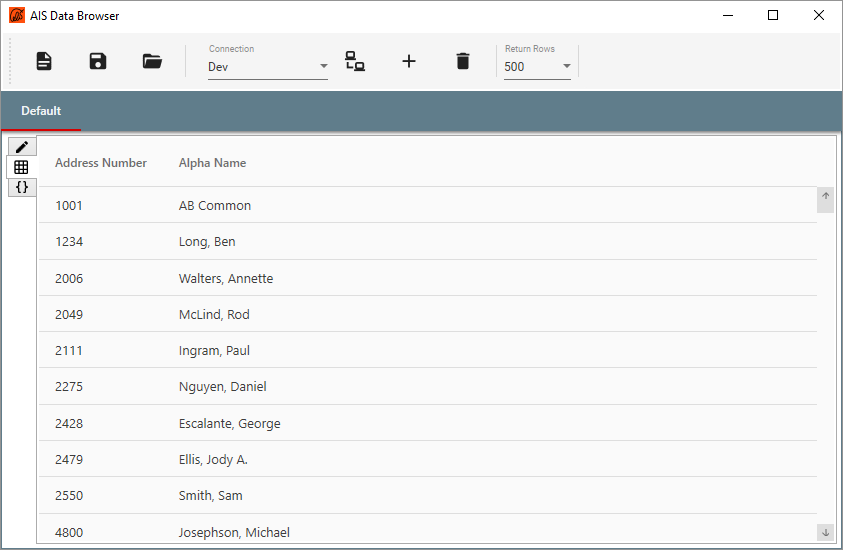Click the Alpha Name column header
The image size is (843, 550).
click(x=212, y=163)
